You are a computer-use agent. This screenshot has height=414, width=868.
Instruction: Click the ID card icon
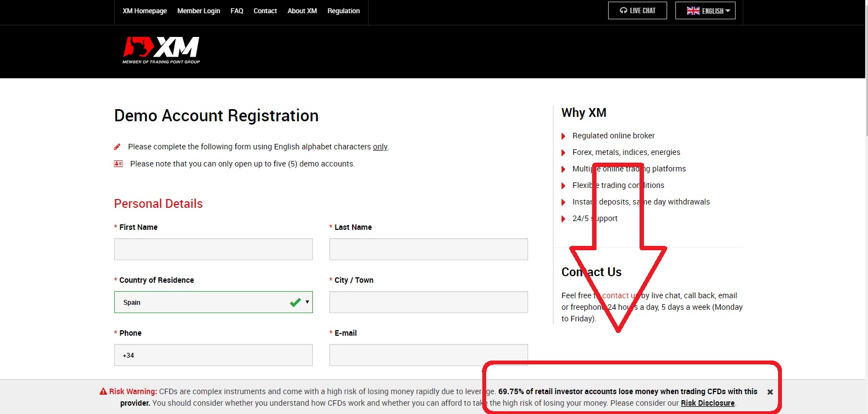tap(118, 164)
